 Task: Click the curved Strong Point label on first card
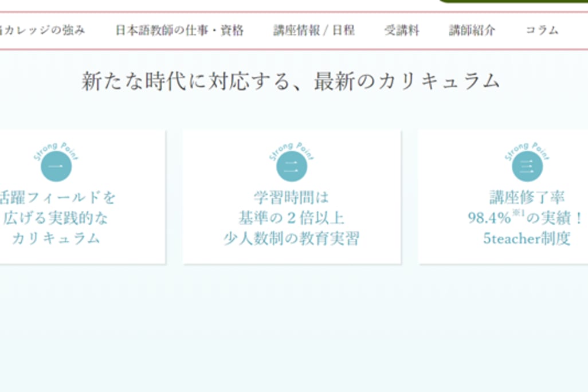(56, 149)
